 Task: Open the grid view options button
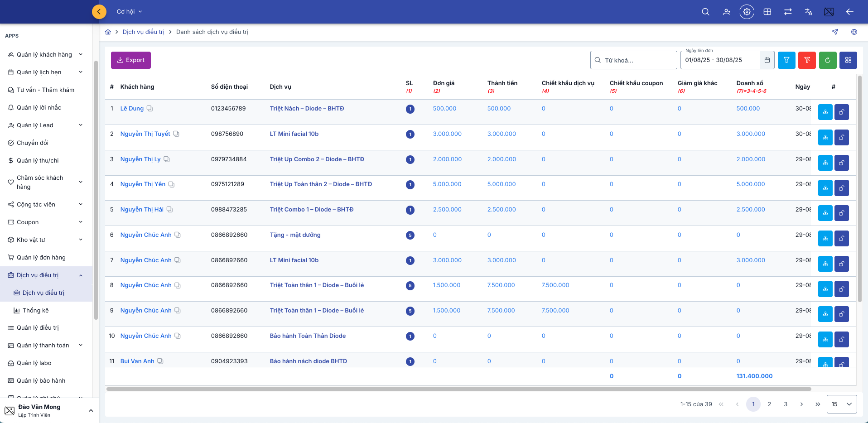click(x=848, y=60)
